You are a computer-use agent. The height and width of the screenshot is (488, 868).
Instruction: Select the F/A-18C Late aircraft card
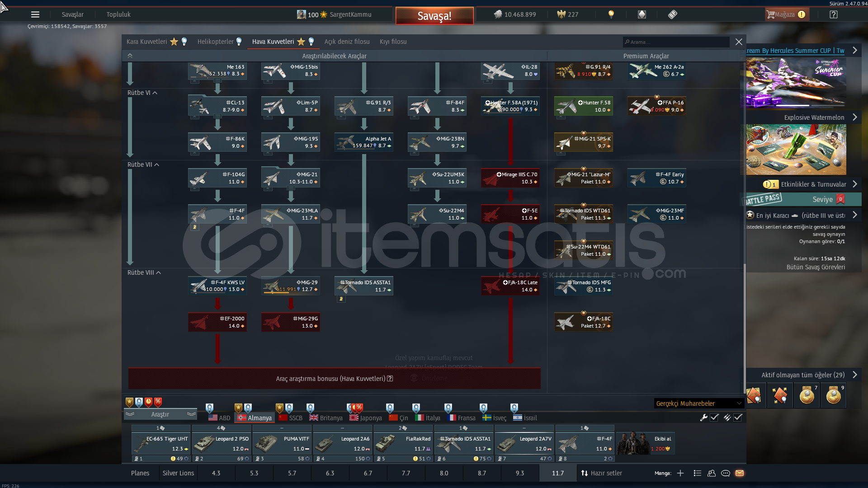pos(510,286)
